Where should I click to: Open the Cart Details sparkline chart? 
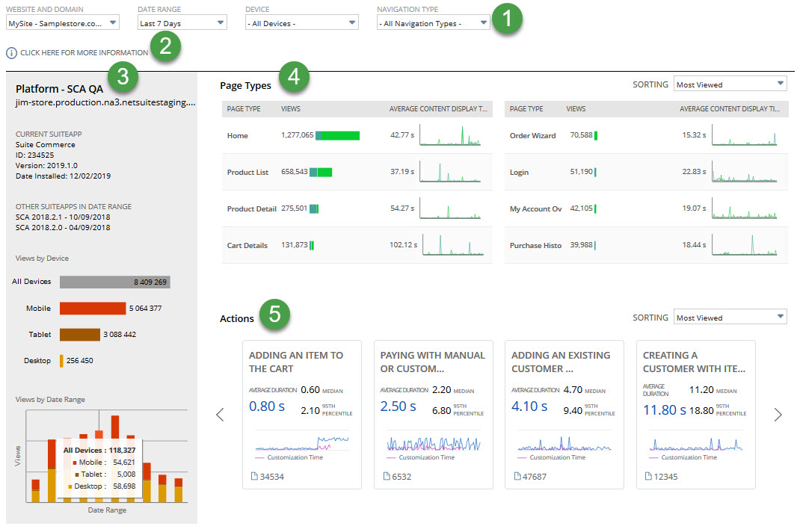453,245
